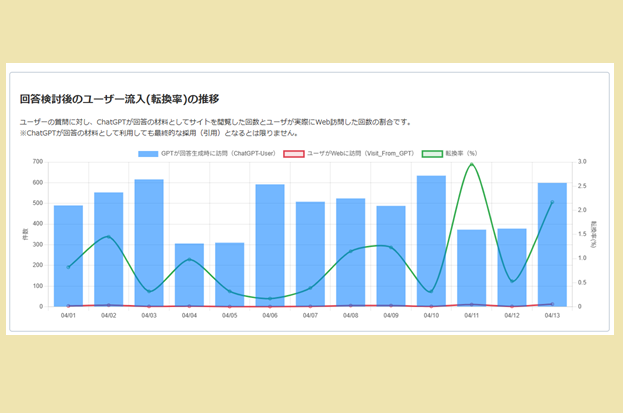The width and height of the screenshot is (623, 413).
Task: Click the 1.0 tick on right axis
Action: click(x=582, y=258)
